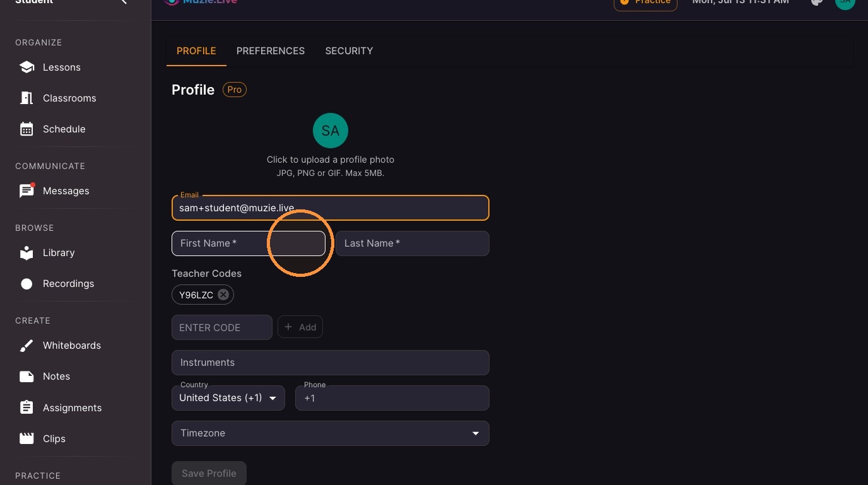Viewport: 868px width, 485px height.
Task: Click the Library icon in sidebar
Action: [x=26, y=253]
